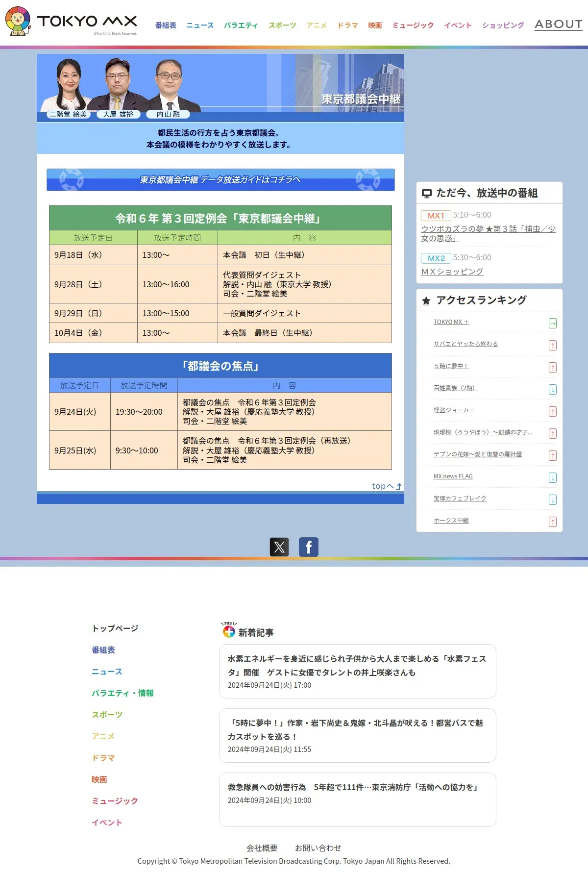Open 怪盗ジョーカー ranking link
This screenshot has width=588, height=874.
click(x=454, y=410)
